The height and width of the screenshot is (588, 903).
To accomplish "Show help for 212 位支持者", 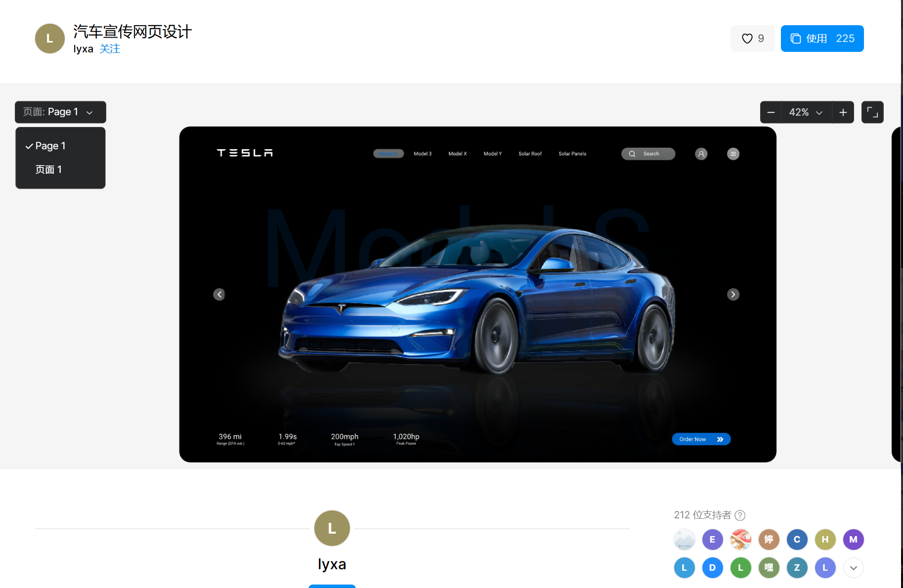I will tap(740, 515).
